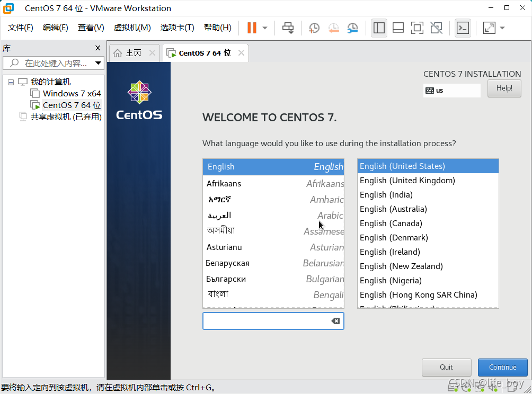Open the 查看(V) menu

coord(91,28)
